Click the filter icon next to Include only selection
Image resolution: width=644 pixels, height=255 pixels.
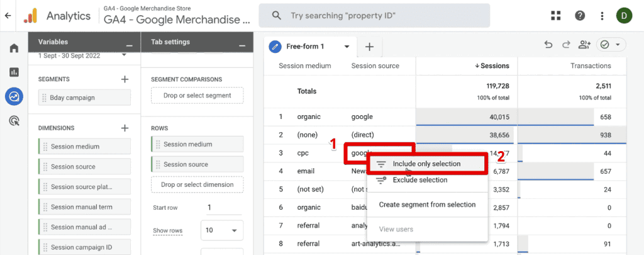pos(381,164)
